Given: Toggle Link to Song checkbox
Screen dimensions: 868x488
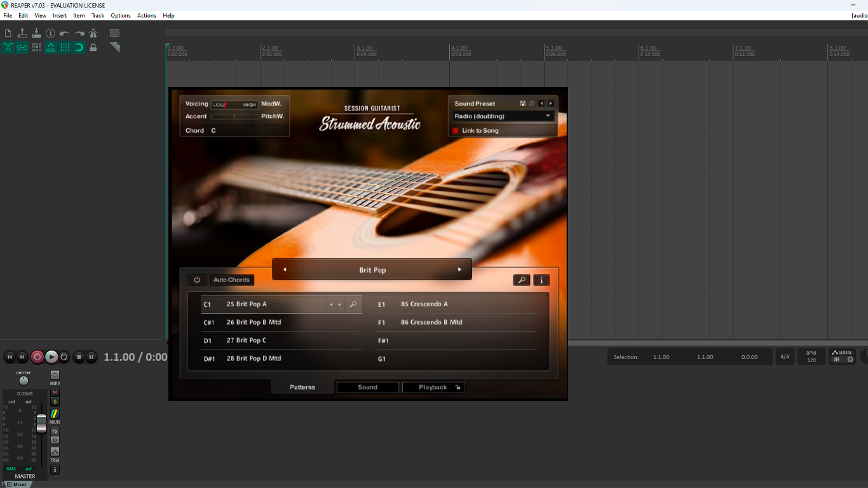Looking at the screenshot, I should pyautogui.click(x=455, y=130).
